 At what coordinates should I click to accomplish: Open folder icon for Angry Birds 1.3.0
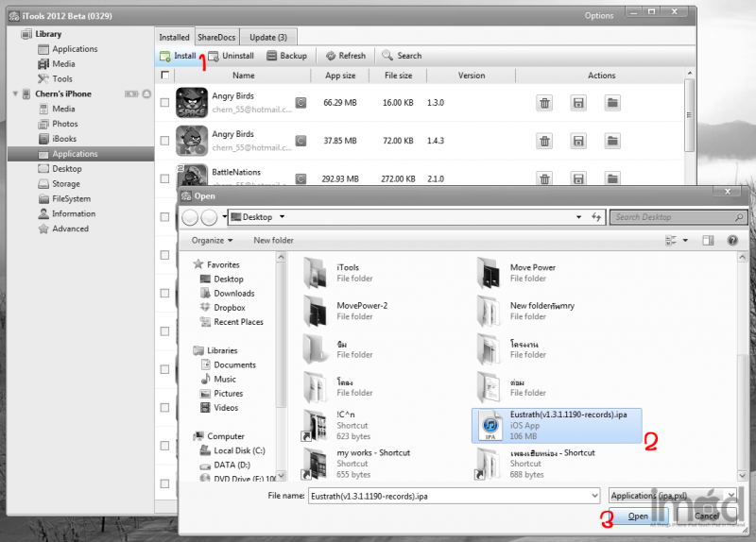pos(612,102)
